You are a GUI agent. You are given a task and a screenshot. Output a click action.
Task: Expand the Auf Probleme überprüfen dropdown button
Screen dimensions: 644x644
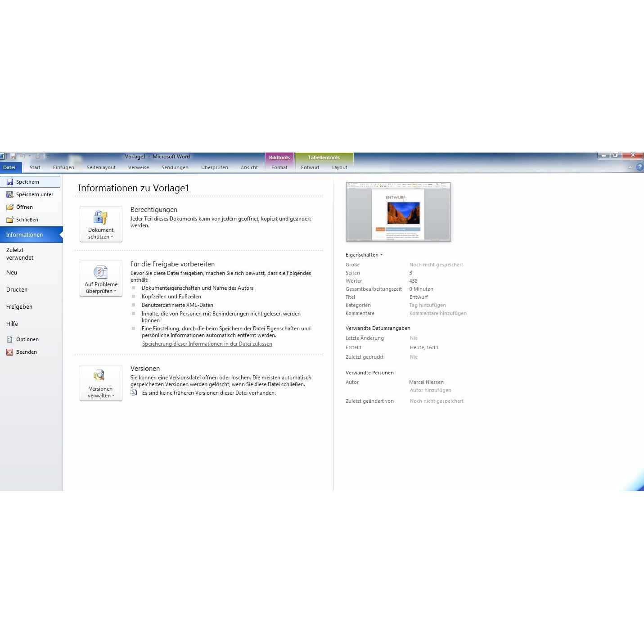pyautogui.click(x=101, y=279)
